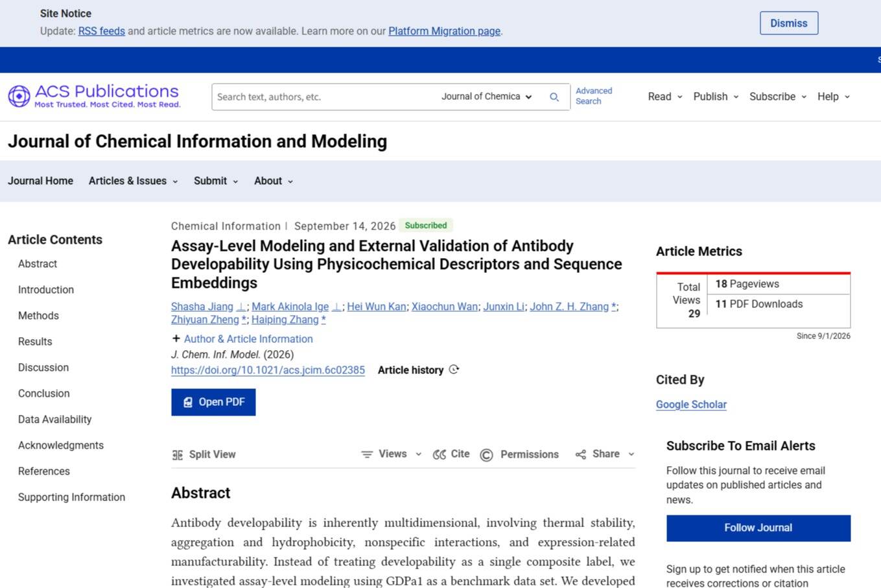
Task: Expand Author & Article Information plus
Action: click(x=176, y=338)
